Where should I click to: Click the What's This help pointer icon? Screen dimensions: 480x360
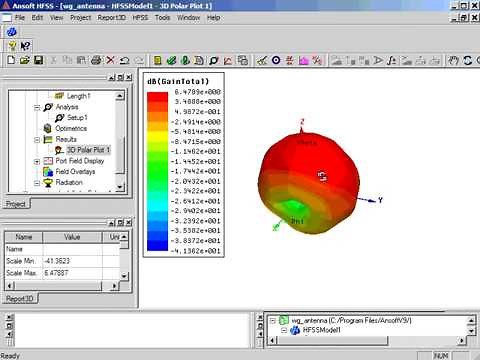point(25,46)
